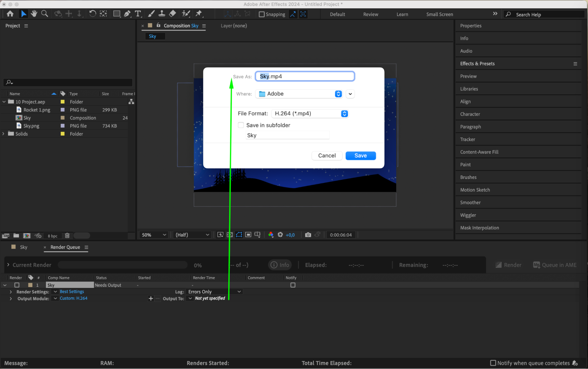The height and width of the screenshot is (369, 588).
Task: Select the Puppet Pin tool
Action: tap(199, 14)
